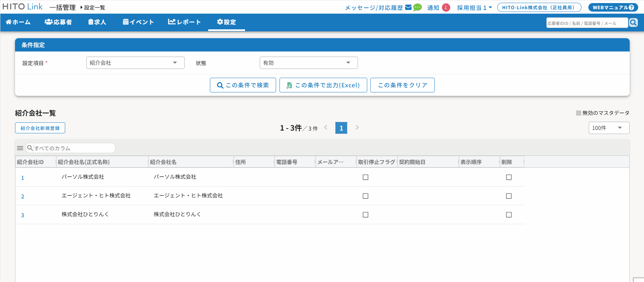The image size is (644, 282).
Task: Open 紹介会社 ID 2 link
Action: (x=23, y=196)
